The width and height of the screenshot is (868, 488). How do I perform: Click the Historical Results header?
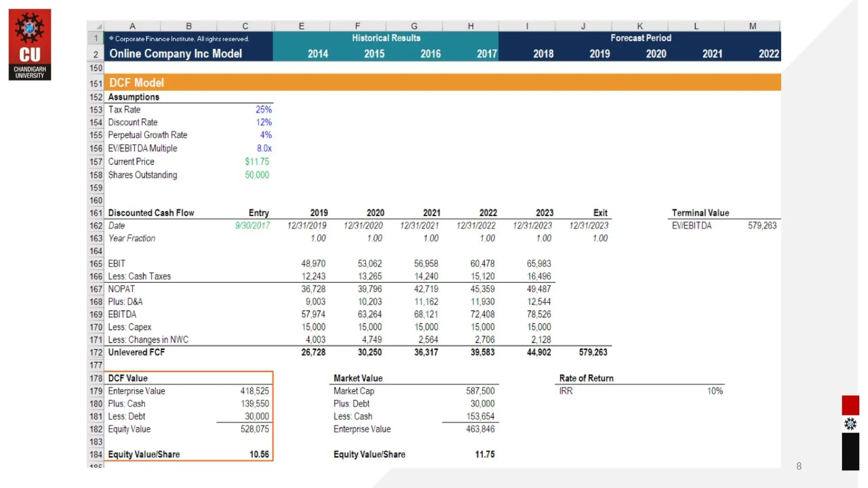[x=386, y=38]
